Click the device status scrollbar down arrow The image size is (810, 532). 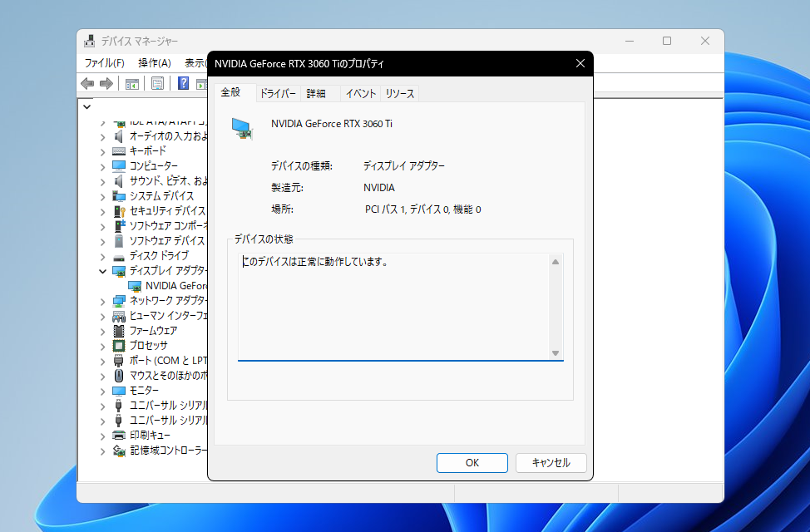click(556, 353)
